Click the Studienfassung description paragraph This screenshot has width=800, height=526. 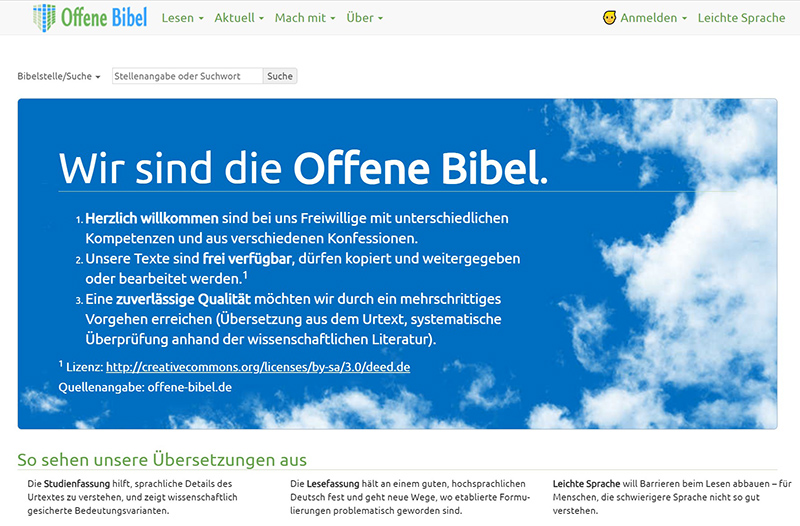[133, 497]
